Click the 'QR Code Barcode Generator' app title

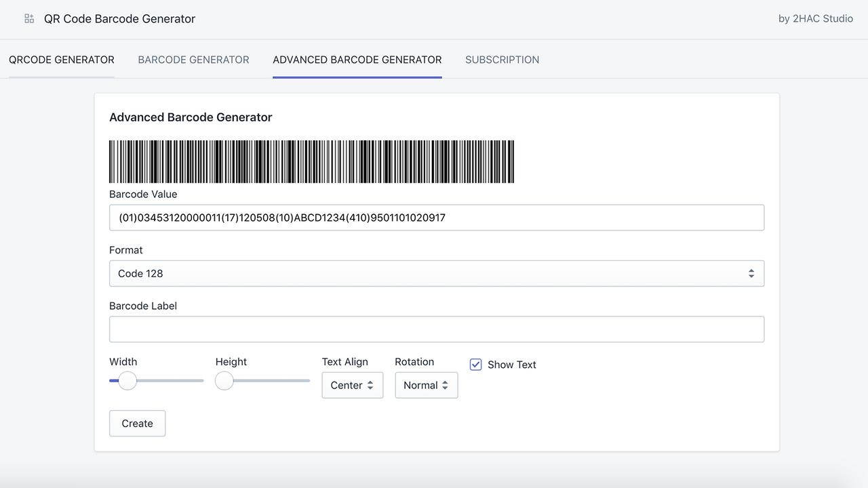(120, 19)
